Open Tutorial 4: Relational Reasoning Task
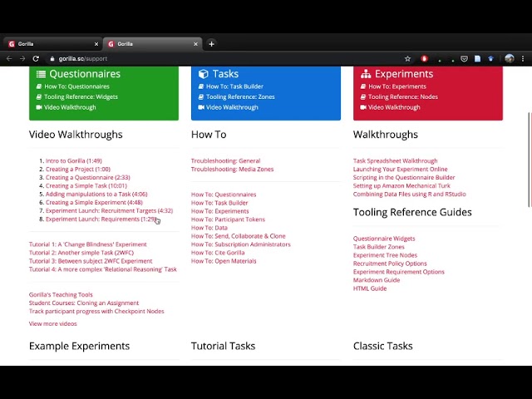 [103, 269]
